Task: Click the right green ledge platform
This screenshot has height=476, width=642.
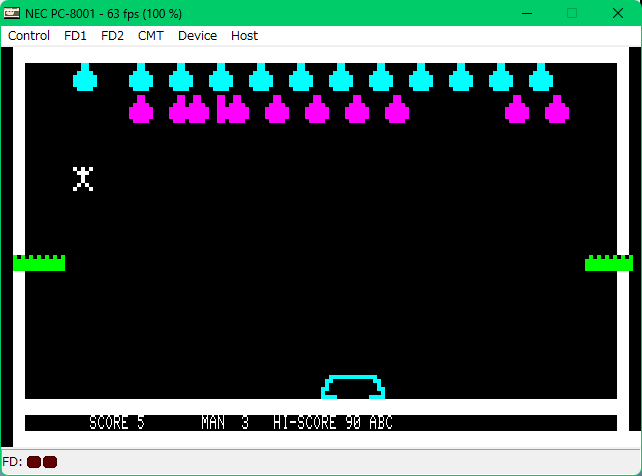Action: pyautogui.click(x=609, y=263)
